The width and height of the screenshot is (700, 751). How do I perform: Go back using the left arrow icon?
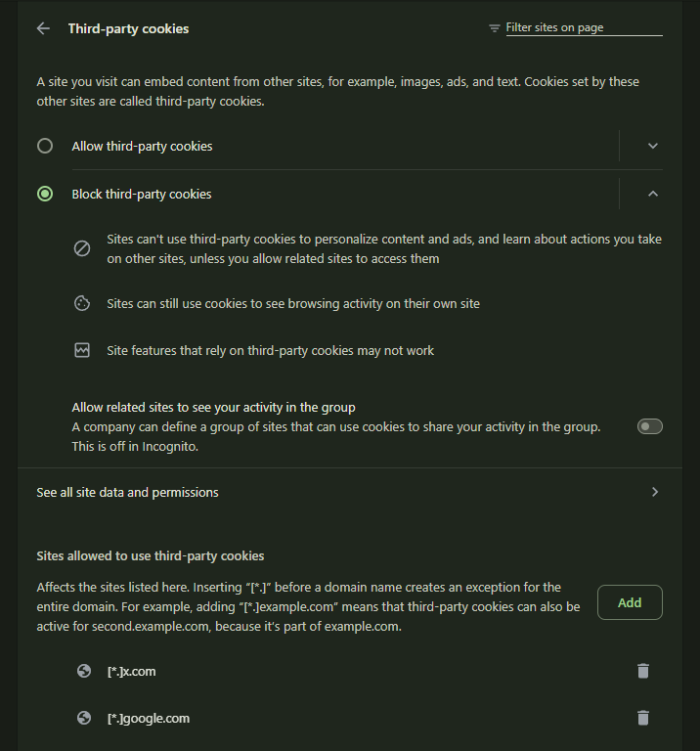click(x=43, y=28)
